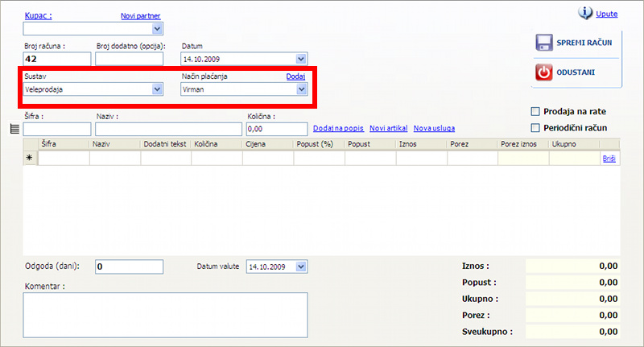
Task: Click the Ukupno total value 0,00
Action: (x=609, y=299)
